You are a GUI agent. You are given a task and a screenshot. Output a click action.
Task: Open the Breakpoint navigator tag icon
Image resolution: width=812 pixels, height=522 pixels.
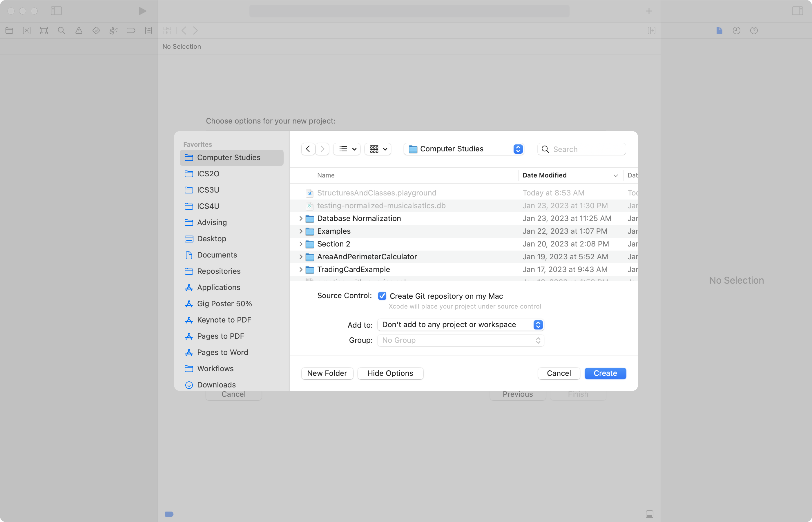click(x=131, y=30)
